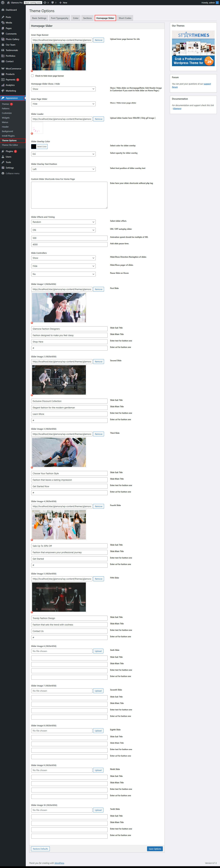The width and height of the screenshot is (220, 868).
Task: Open the Products icon in sidebar
Action: [x=3, y=74]
